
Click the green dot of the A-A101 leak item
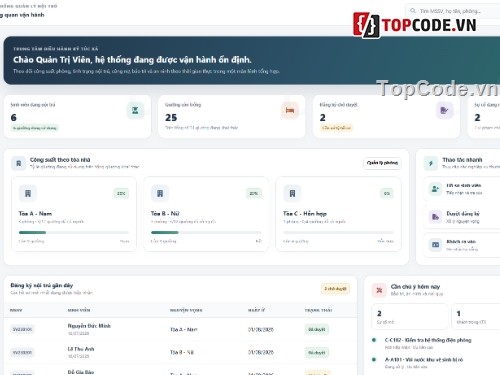(374, 360)
